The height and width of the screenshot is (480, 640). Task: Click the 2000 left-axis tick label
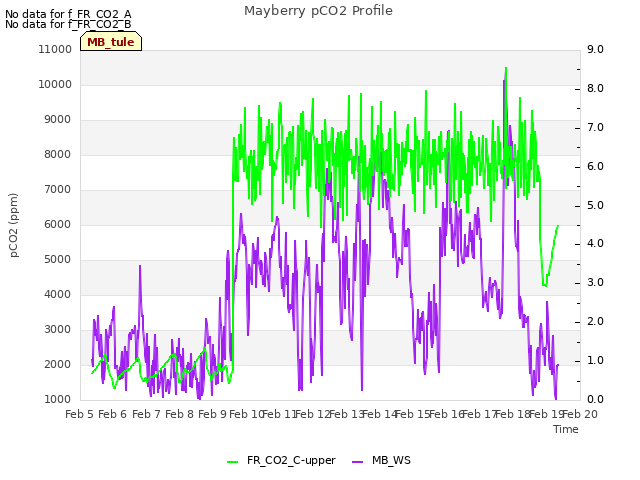58,364
